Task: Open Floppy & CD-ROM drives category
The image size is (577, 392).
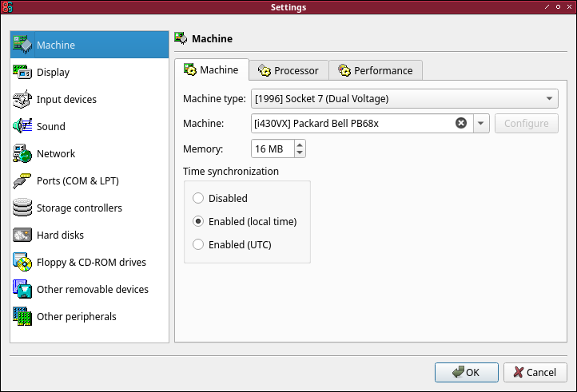Action: (90, 262)
